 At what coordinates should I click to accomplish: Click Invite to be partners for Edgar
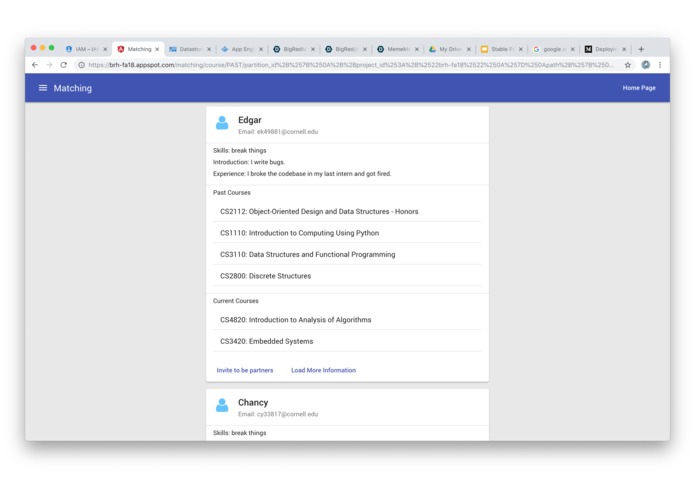(x=245, y=370)
